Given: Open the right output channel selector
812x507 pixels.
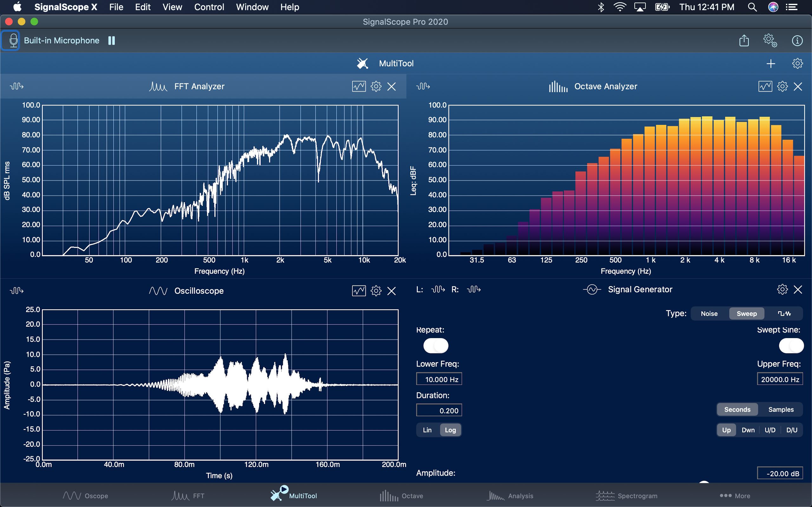Looking at the screenshot, I should coord(474,289).
